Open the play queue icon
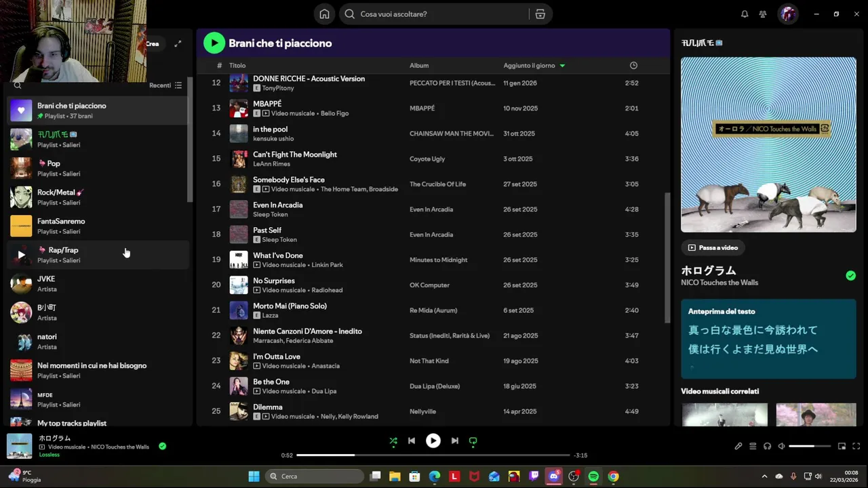 point(753,446)
